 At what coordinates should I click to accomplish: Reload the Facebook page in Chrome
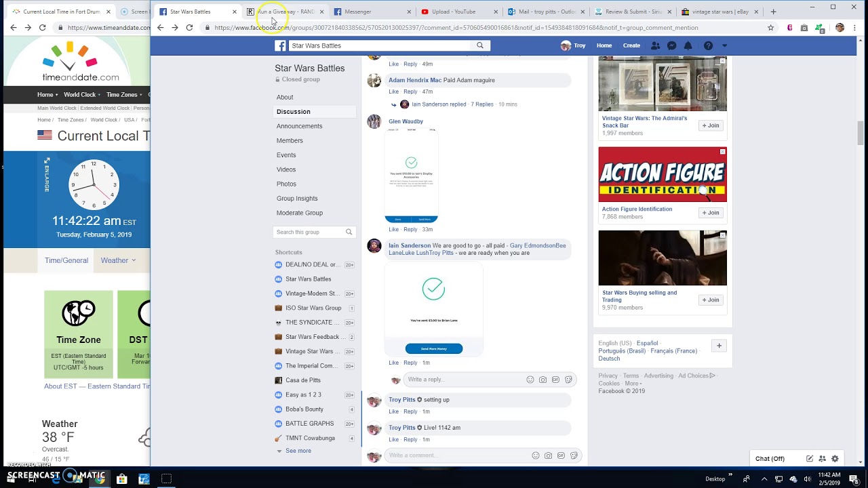click(x=189, y=28)
